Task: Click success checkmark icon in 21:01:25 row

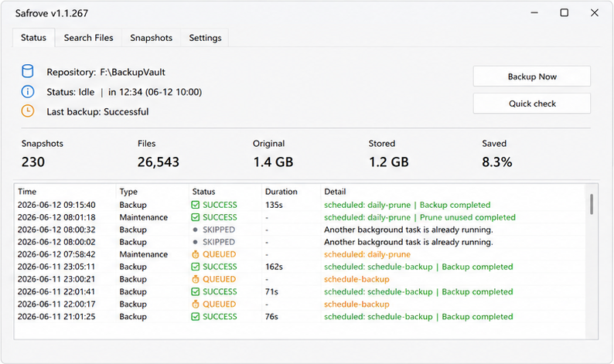Action: pyautogui.click(x=196, y=317)
